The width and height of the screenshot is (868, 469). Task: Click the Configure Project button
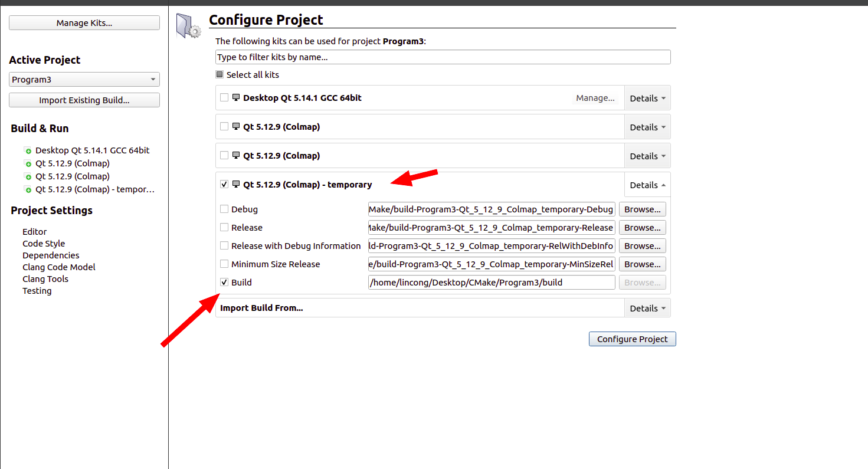pos(632,339)
